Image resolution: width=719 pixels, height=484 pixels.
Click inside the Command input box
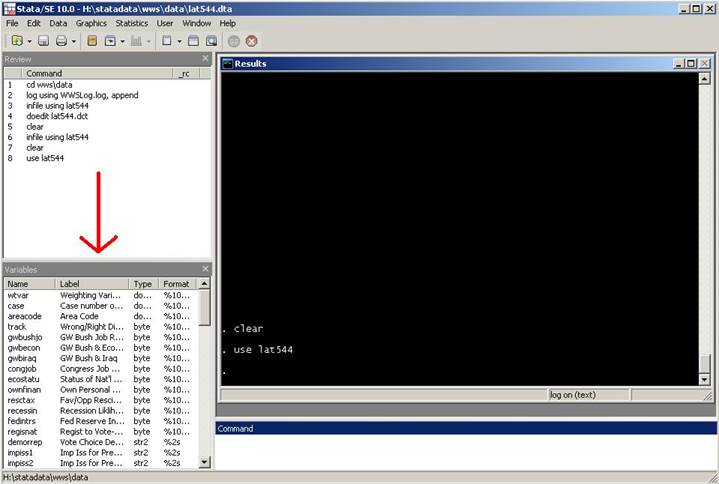465,452
